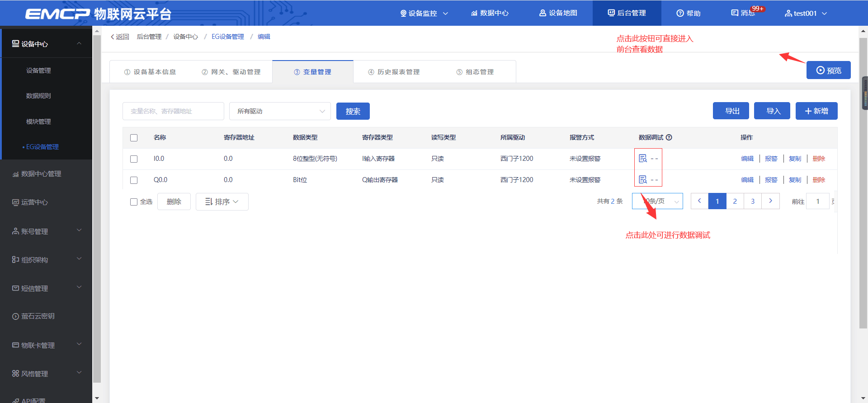Screen dimensions: 868x403
Task: Open data debug icon for Q0.0 row
Action: coord(642,180)
